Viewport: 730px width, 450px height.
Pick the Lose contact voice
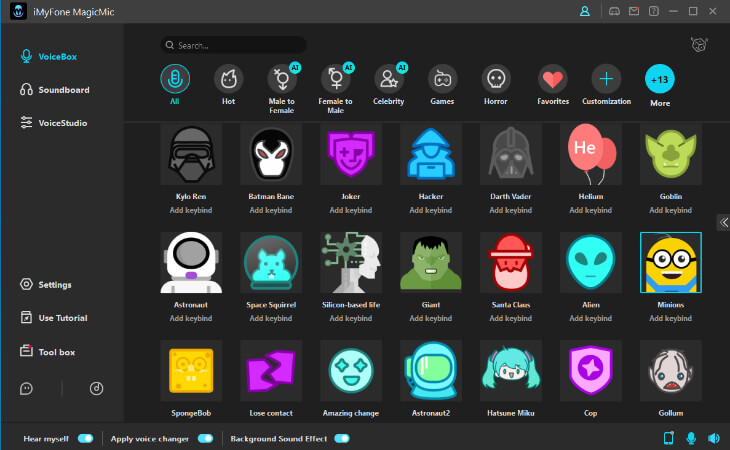click(x=271, y=370)
